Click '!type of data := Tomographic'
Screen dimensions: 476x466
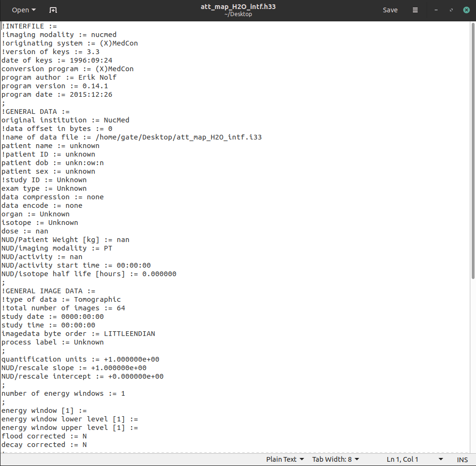61,299
